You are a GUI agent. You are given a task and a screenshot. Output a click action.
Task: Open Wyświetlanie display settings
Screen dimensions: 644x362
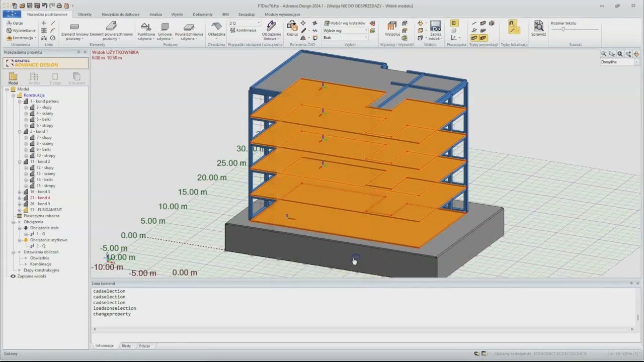pyautogui.click(x=21, y=30)
